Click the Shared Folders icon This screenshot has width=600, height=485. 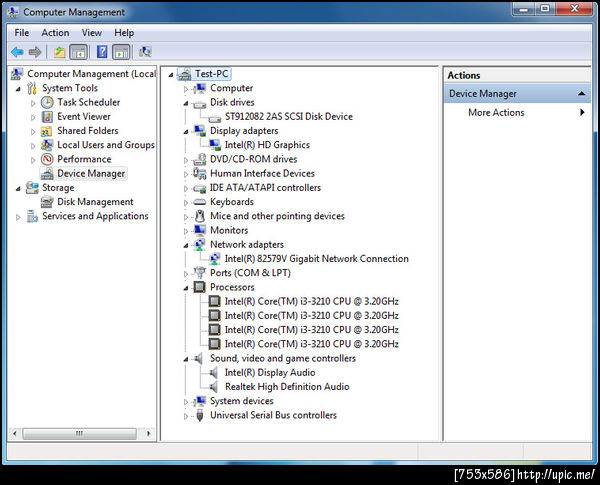pyautogui.click(x=47, y=131)
